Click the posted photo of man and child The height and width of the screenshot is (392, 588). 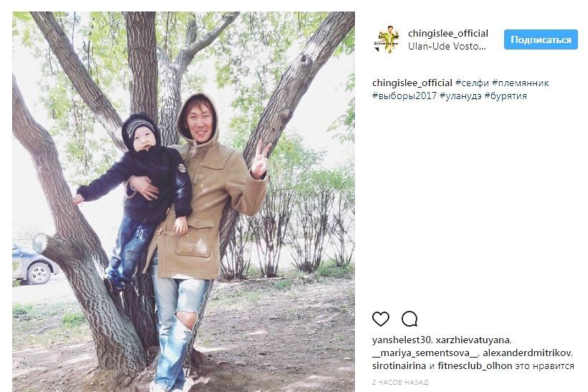click(x=184, y=202)
